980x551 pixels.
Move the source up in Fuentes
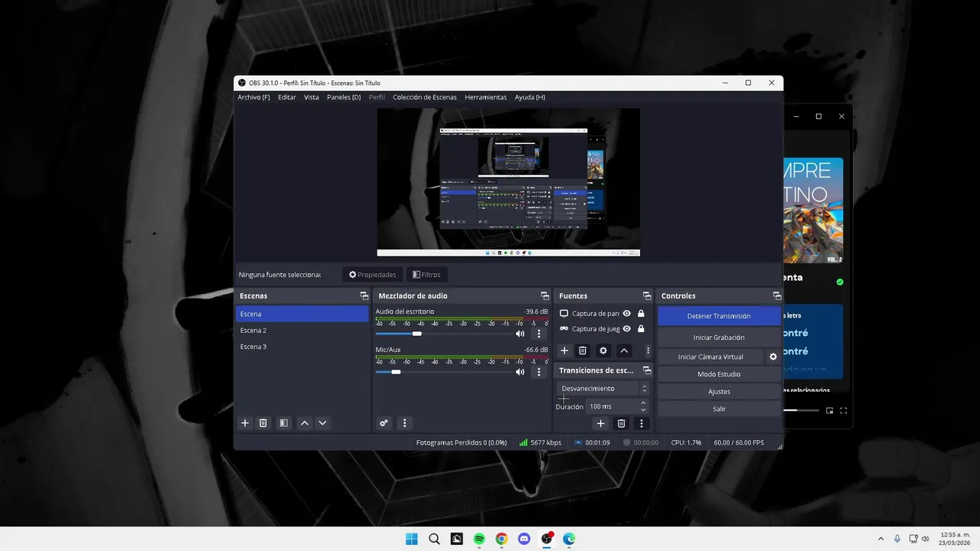point(624,350)
